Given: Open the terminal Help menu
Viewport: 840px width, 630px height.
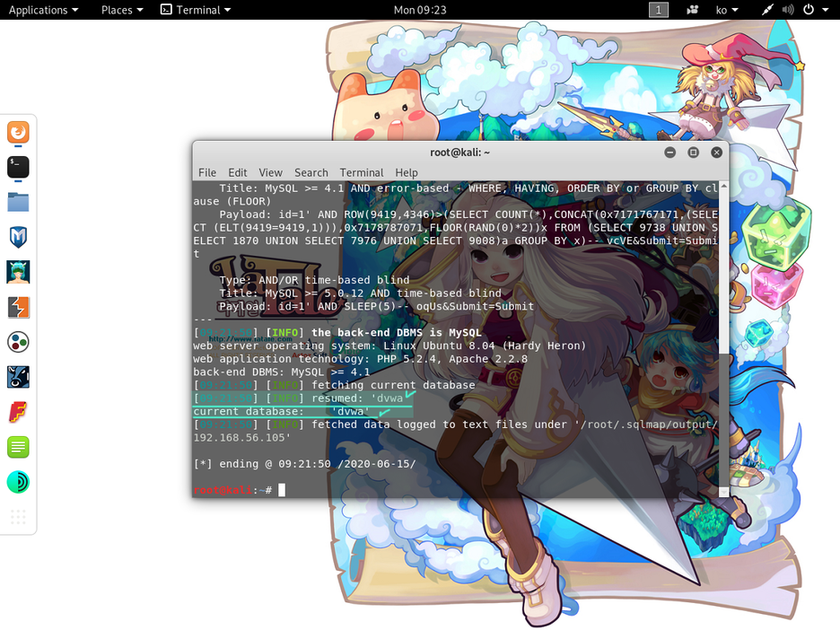Looking at the screenshot, I should pyautogui.click(x=407, y=172).
